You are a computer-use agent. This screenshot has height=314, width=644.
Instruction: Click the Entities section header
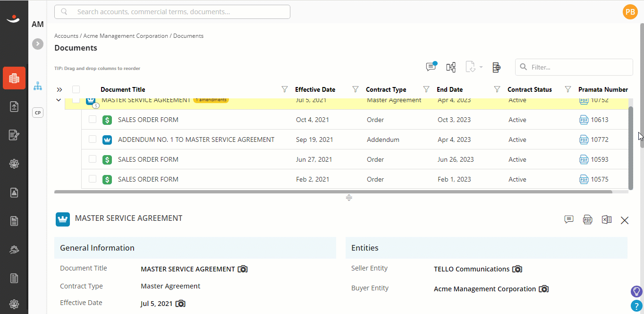tap(486, 248)
